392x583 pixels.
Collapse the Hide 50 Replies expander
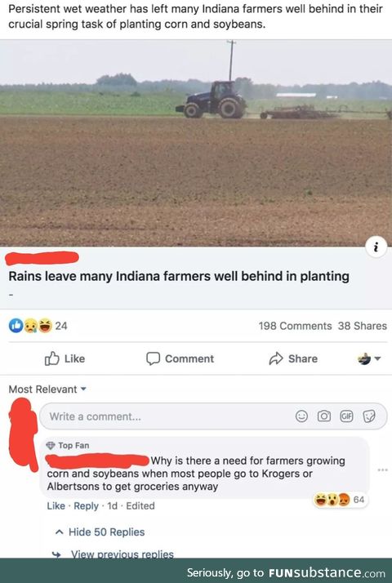100,532
